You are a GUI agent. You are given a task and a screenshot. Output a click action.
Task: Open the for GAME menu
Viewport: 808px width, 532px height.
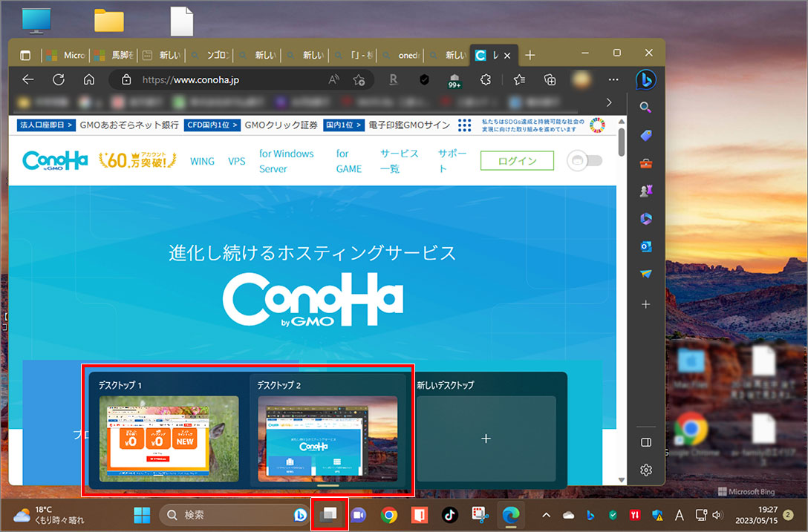(349, 161)
